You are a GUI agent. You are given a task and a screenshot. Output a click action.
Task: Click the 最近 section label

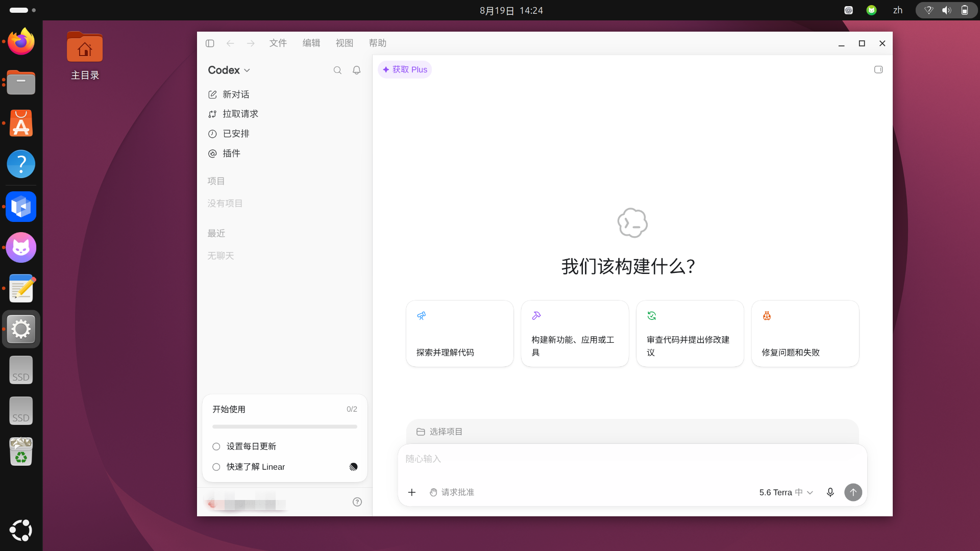coord(216,233)
